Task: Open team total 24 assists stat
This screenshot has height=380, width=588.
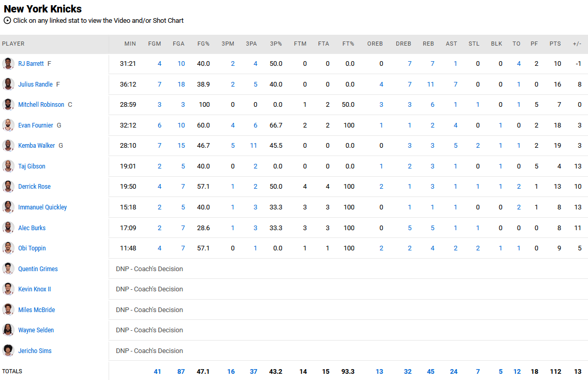Action: [454, 372]
